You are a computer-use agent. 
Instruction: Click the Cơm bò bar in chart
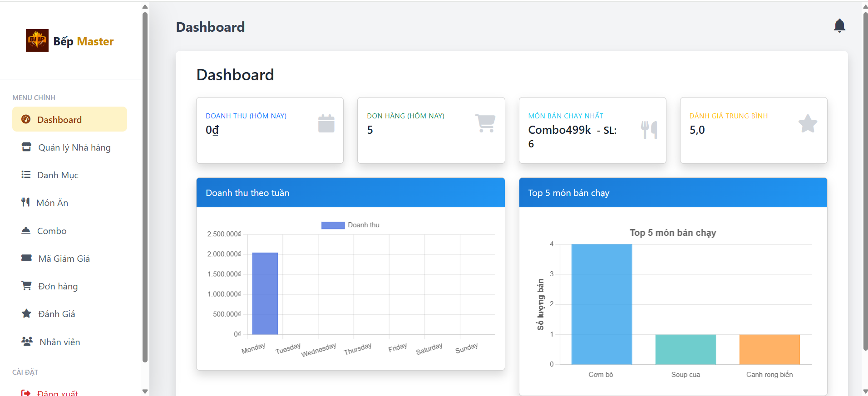click(601, 304)
